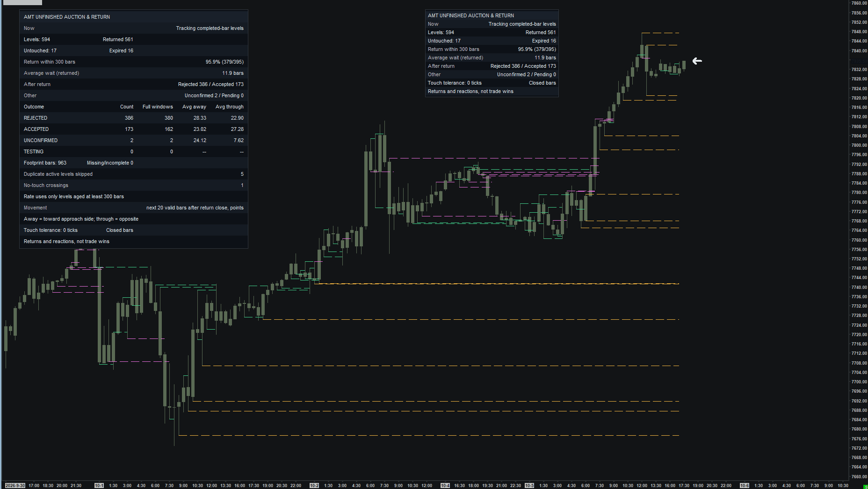Click the 27.28 average through value
This screenshot has width=868, height=489.
point(237,129)
